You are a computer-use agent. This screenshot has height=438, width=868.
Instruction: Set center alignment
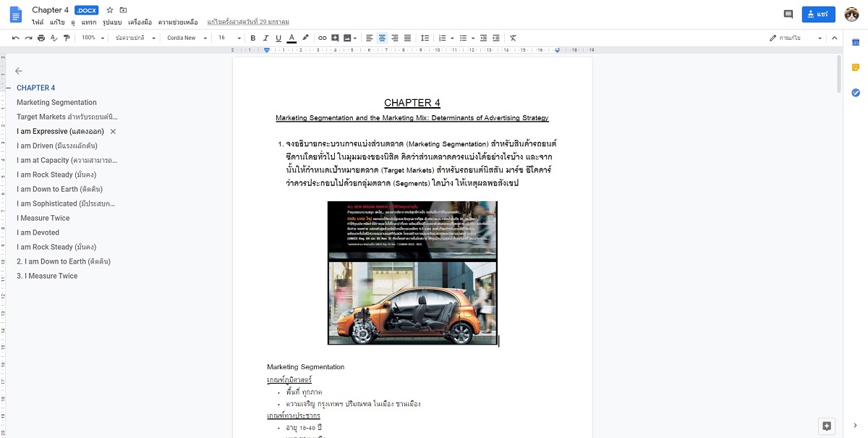tap(382, 38)
